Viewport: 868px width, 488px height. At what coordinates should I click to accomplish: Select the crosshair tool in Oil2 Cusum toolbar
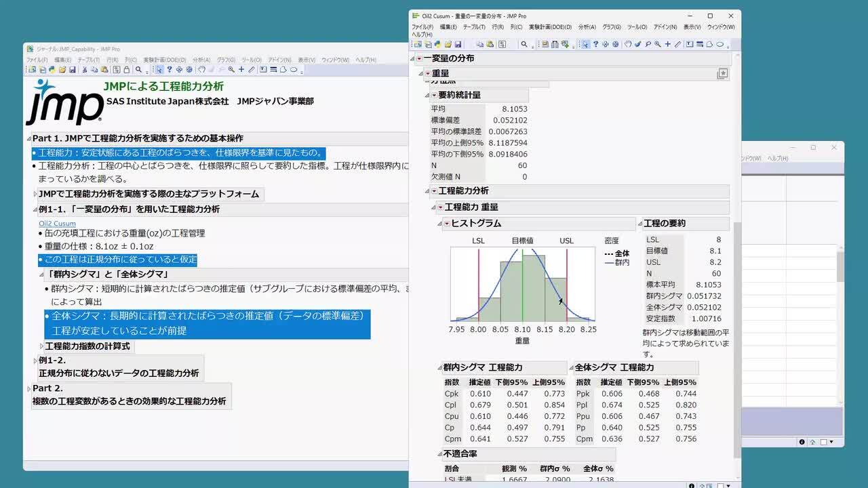click(668, 44)
